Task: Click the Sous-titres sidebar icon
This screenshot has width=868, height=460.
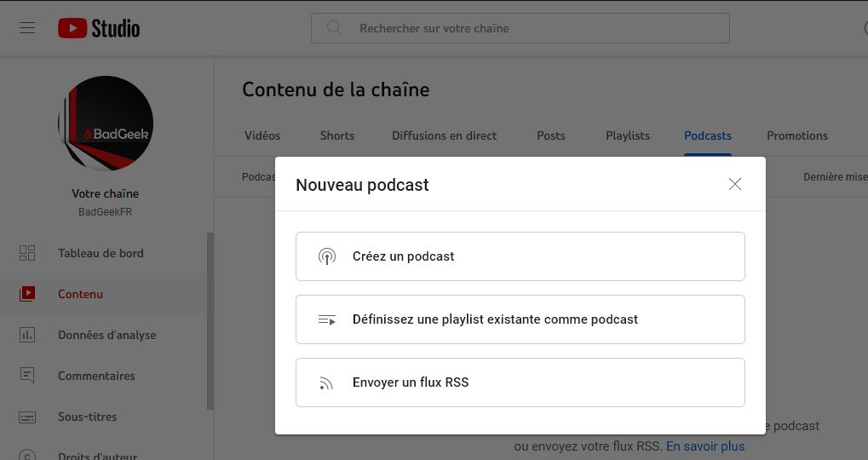Action: (27, 417)
